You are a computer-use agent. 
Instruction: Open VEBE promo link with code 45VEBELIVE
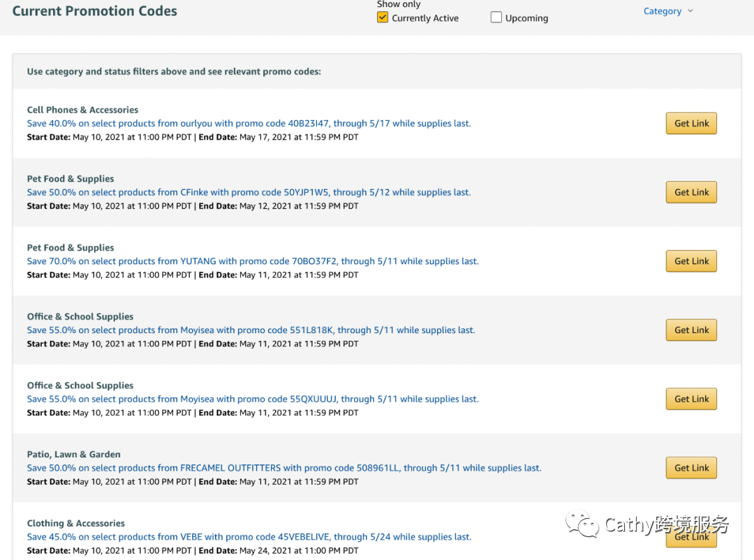[249, 537]
